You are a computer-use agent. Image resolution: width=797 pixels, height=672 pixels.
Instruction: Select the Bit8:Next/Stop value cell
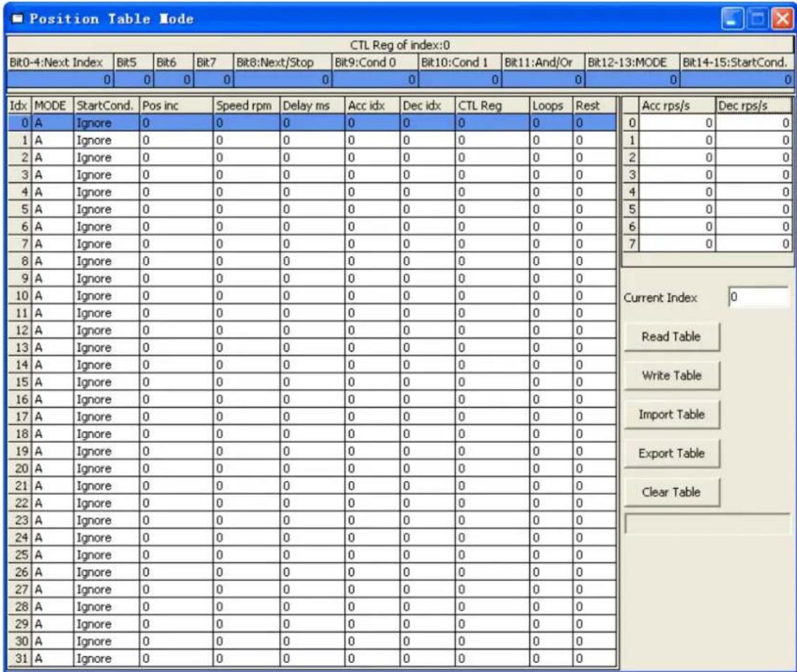[283, 80]
